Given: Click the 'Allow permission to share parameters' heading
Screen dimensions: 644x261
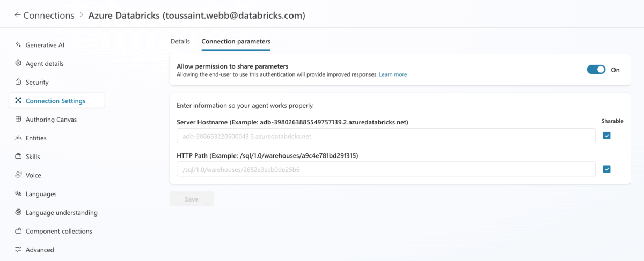Looking at the screenshot, I should (232, 66).
